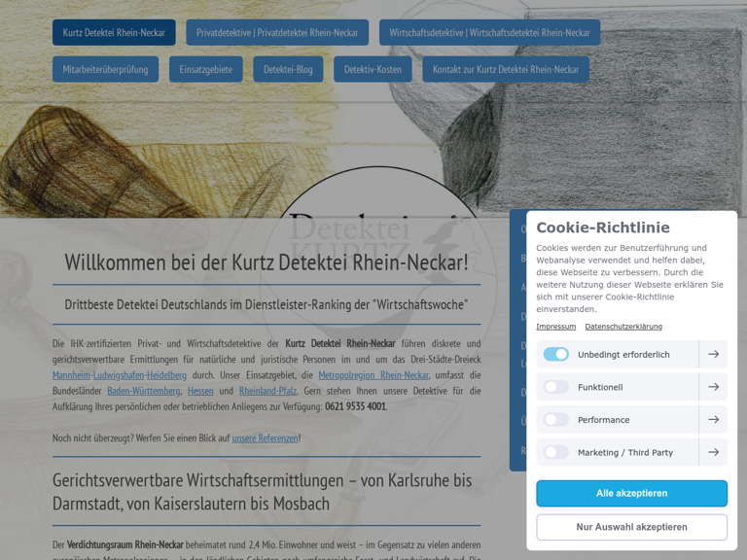Navigate to Detektei-Blog
The height and width of the screenshot is (560, 747).
(x=288, y=70)
